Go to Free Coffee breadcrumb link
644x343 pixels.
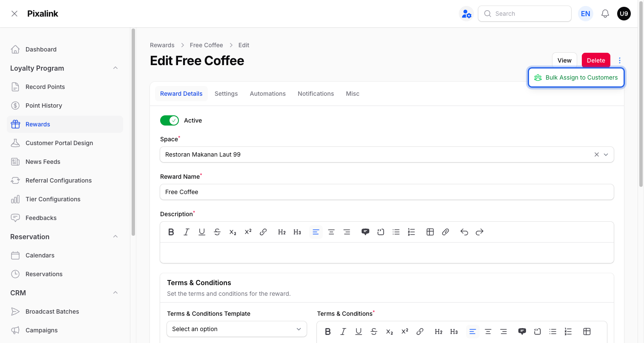click(x=207, y=45)
